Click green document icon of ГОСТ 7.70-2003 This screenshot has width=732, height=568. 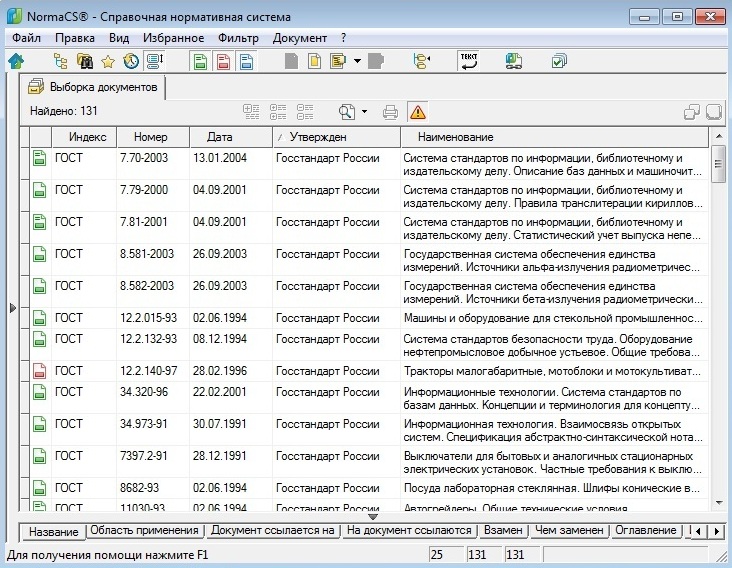[x=40, y=158]
